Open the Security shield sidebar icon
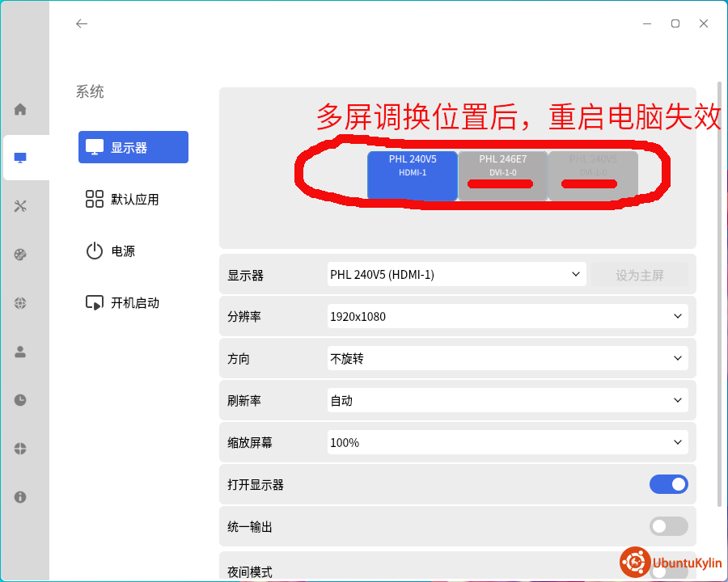This screenshot has height=582, width=728. [x=20, y=449]
